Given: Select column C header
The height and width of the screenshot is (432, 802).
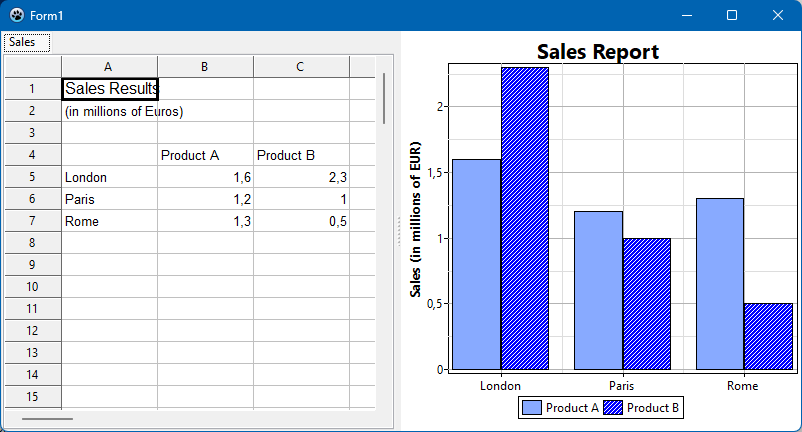Looking at the screenshot, I should click(301, 67).
